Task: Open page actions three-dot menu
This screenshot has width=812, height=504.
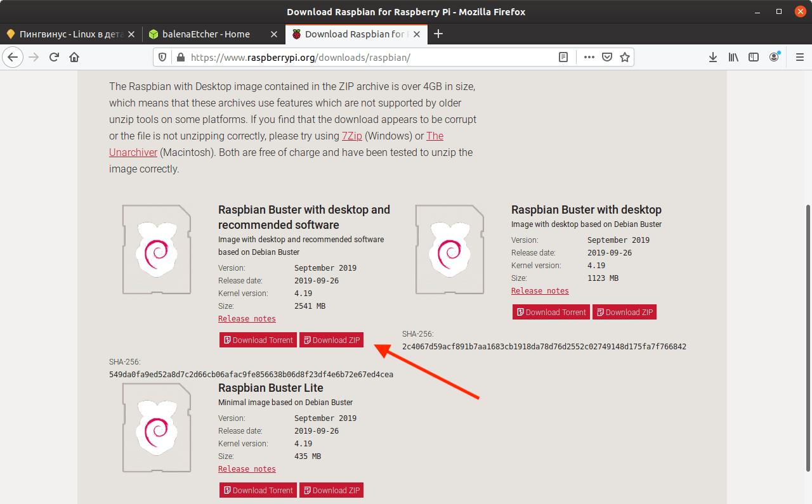Action: coord(589,57)
